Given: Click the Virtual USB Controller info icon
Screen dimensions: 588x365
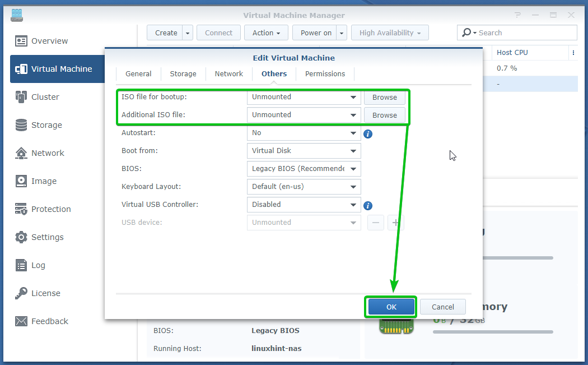Looking at the screenshot, I should tap(368, 206).
